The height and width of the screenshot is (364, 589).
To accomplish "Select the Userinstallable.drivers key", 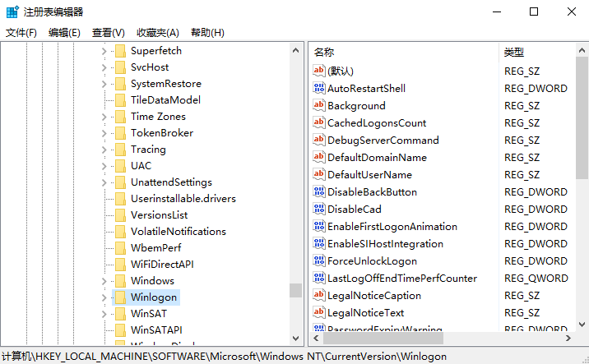I will click(183, 199).
